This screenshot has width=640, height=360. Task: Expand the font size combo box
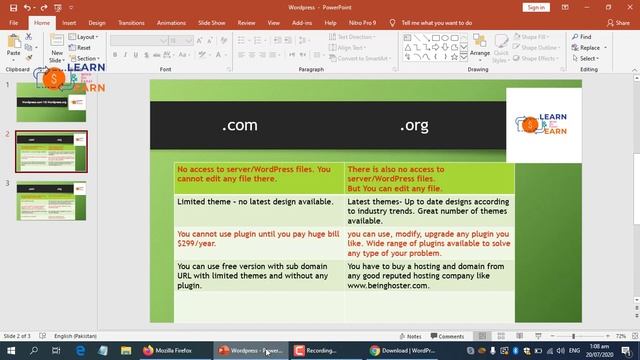[188, 40]
